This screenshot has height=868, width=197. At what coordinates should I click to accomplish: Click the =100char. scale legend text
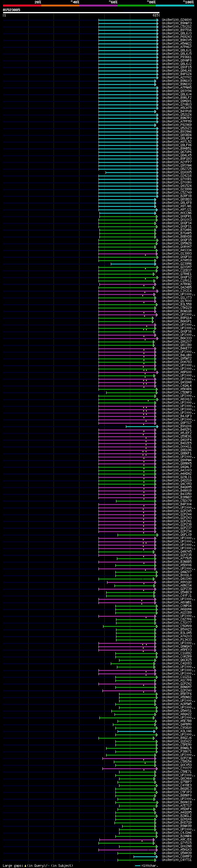150,866
